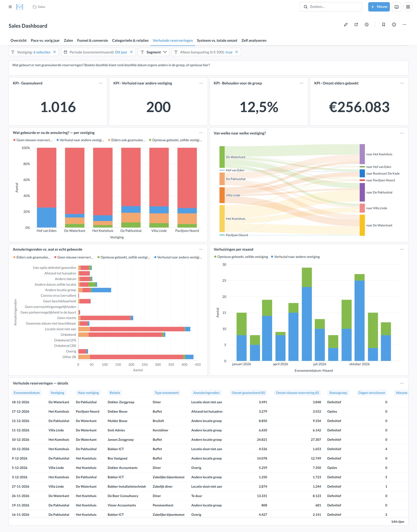Viewport: 417px width, 532px height.
Task: Open the clock history icon
Action: coord(366,24)
